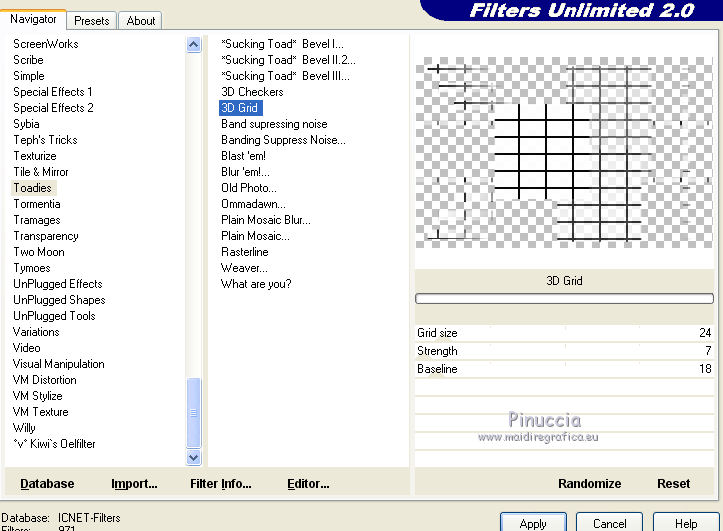Click the category list scrollbar thumb
Screen dimensions: 723x531
[x=194, y=413]
